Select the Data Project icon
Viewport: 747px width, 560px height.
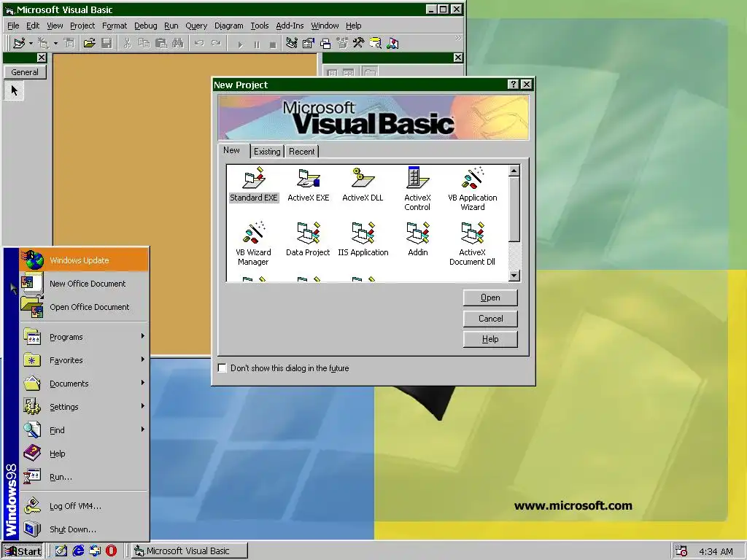click(308, 239)
